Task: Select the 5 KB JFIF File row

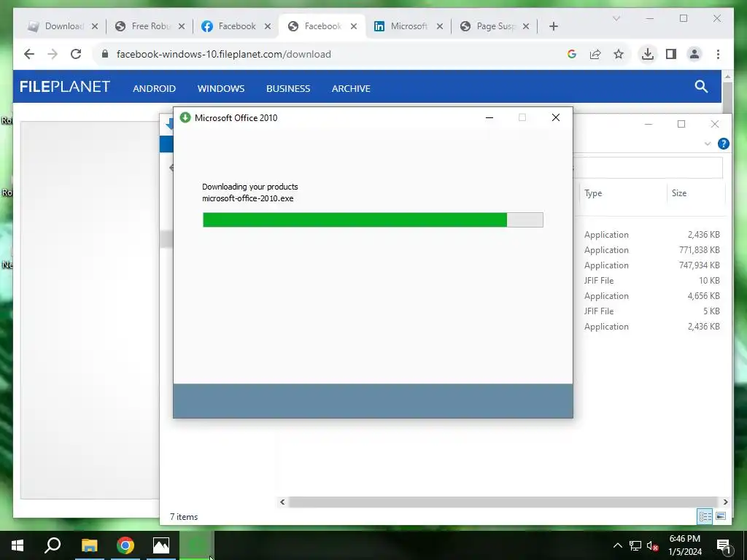Action: click(x=651, y=311)
